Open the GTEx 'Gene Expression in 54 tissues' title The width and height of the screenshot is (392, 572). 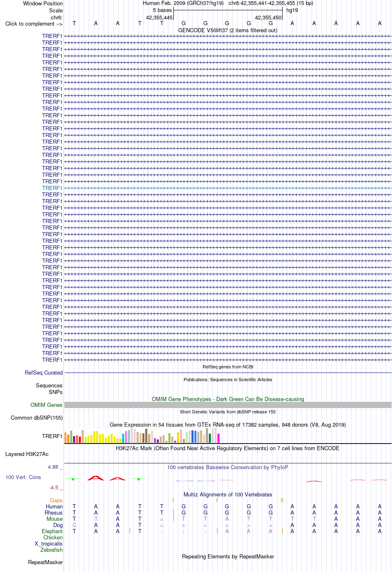click(x=228, y=425)
